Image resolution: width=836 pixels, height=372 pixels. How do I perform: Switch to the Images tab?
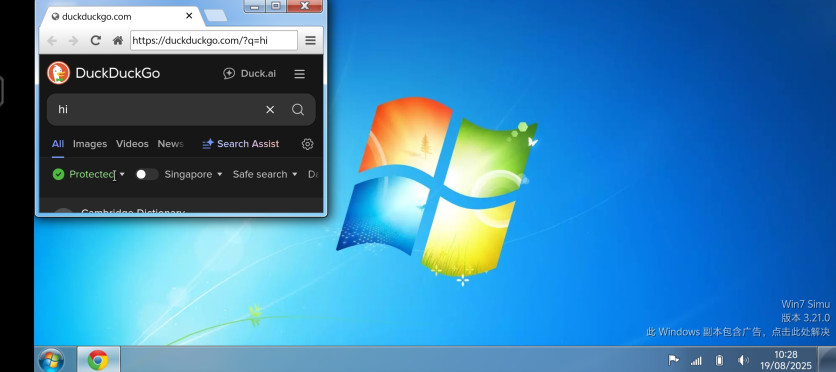(x=90, y=144)
